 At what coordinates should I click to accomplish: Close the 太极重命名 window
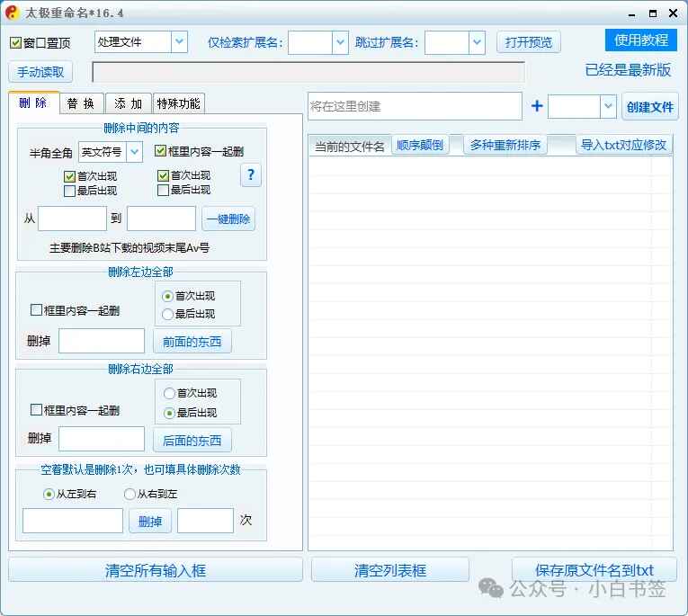(673, 13)
